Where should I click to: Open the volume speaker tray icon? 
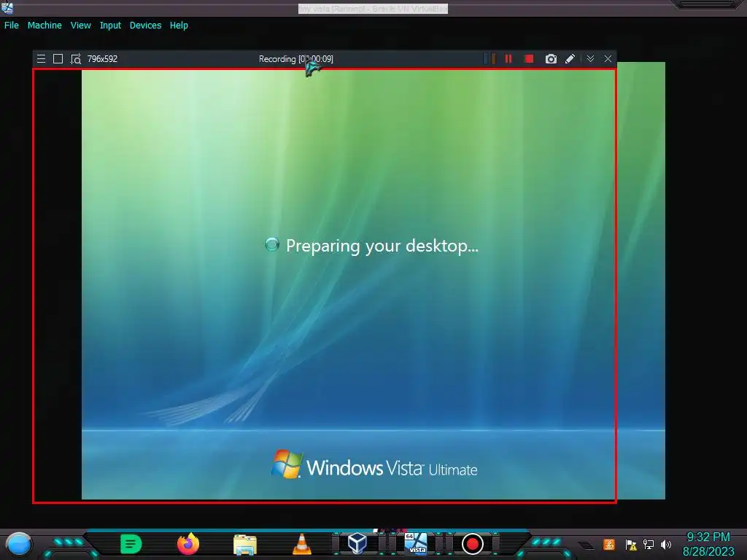point(666,544)
